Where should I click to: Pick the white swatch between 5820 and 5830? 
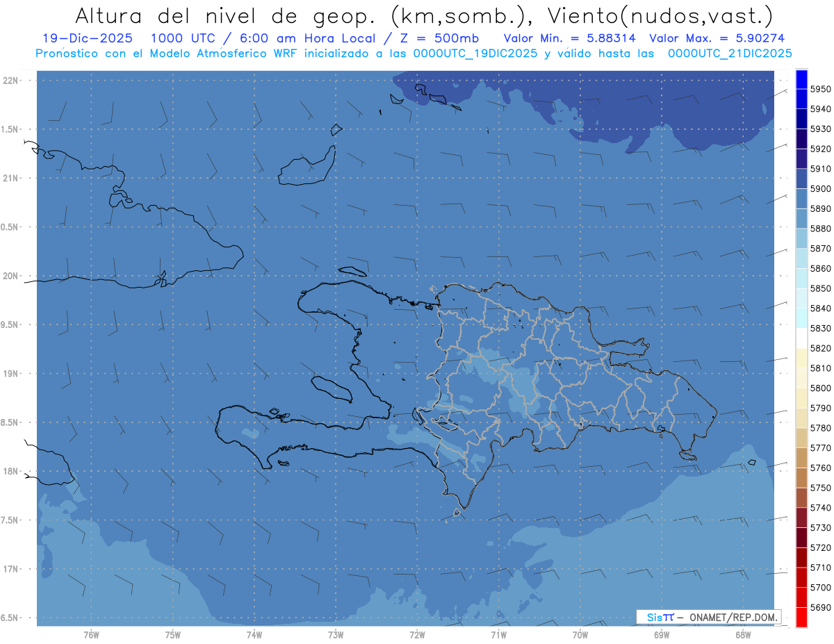tap(801, 338)
